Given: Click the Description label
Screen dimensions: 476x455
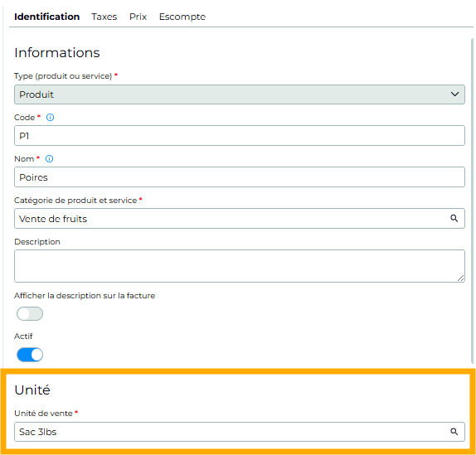Looking at the screenshot, I should tap(37, 242).
